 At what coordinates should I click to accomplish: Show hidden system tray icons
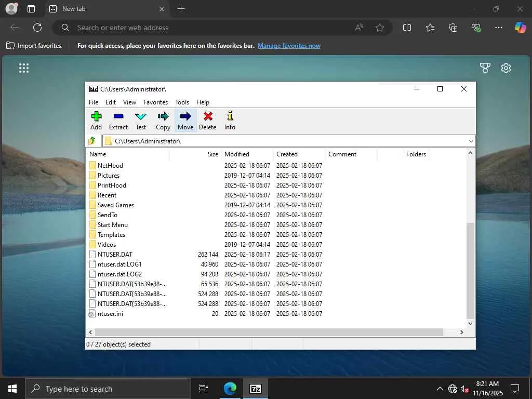click(440, 389)
